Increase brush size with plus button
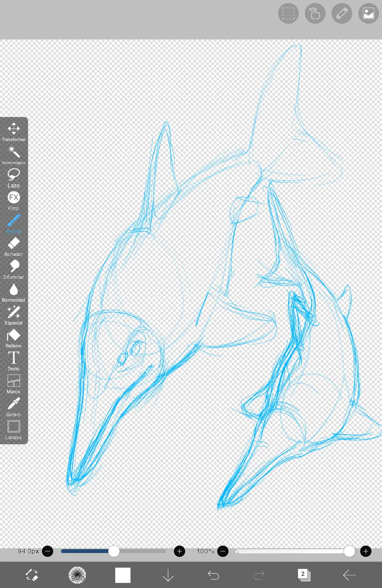The width and height of the screenshot is (382, 588). [179, 551]
